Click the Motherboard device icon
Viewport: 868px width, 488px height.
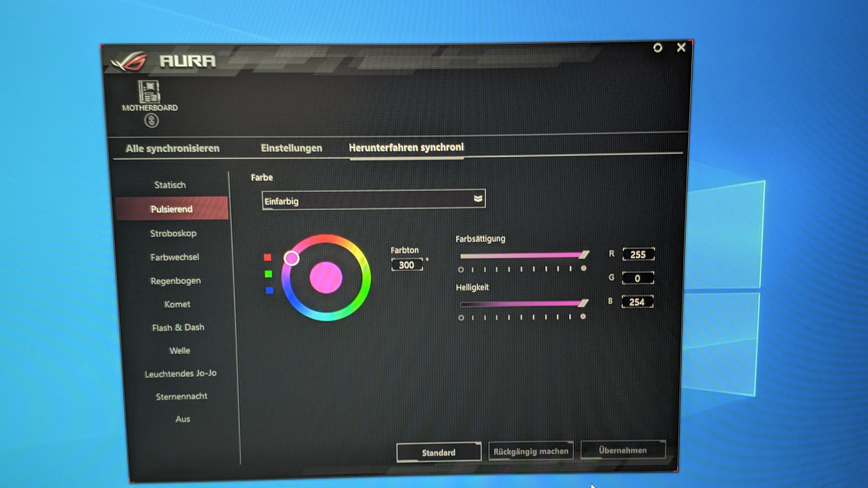point(149,91)
